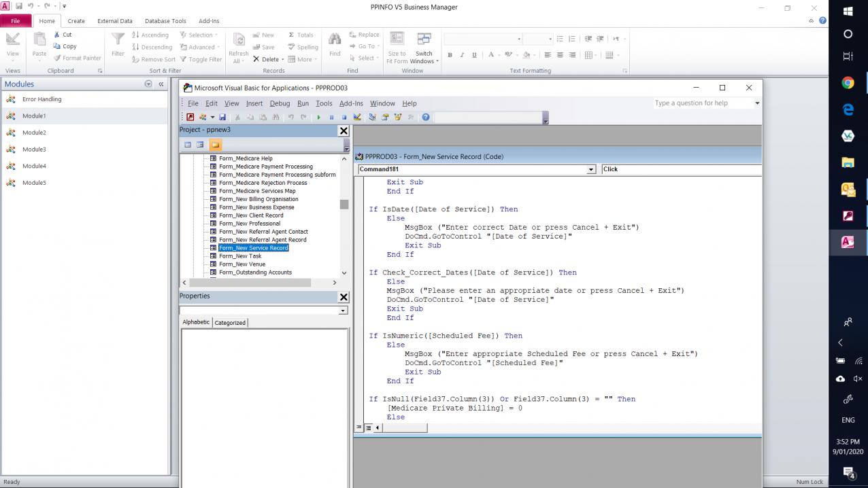Click View Object icon in Project pane
The image size is (868, 488).
click(x=200, y=145)
